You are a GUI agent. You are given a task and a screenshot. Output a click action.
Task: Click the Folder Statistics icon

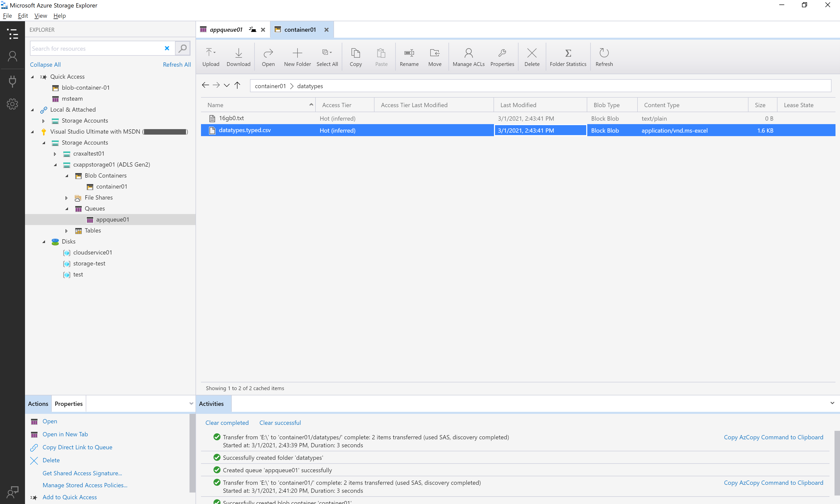(x=567, y=56)
